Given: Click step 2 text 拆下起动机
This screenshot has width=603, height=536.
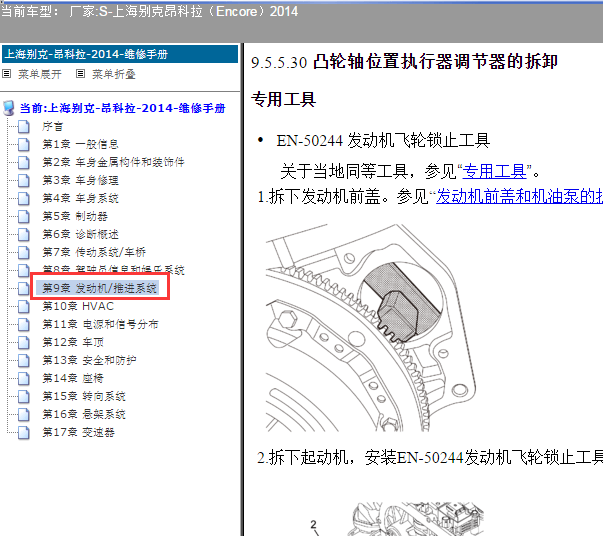Looking at the screenshot, I should click(430, 458).
